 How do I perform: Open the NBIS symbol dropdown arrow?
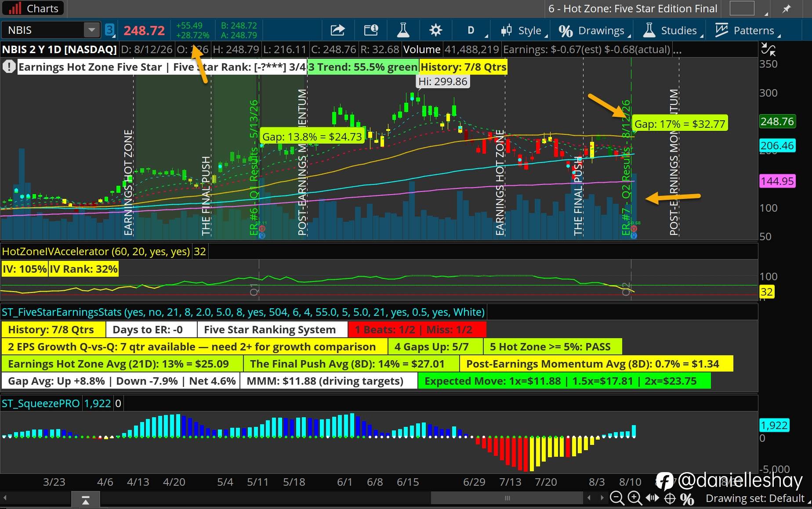pyautogui.click(x=91, y=30)
